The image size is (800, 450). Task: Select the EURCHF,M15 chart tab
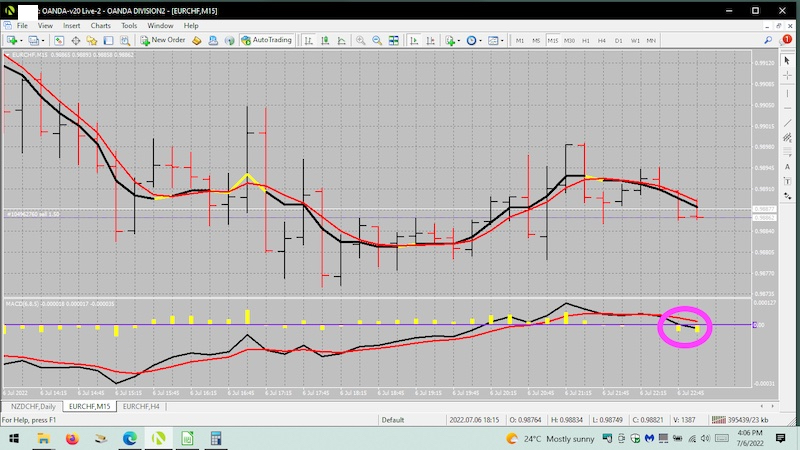(89, 407)
